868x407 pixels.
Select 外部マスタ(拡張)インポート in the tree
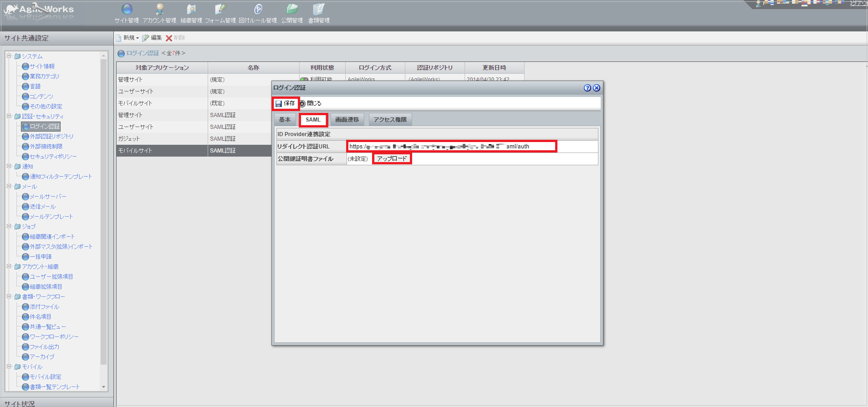61,247
